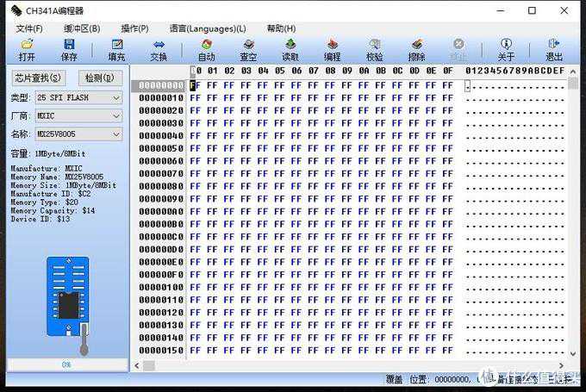Image resolution: width=586 pixels, height=392 pixels.
Task: Click the 校验 (Verify) toolbar icon
Action: [x=375, y=49]
